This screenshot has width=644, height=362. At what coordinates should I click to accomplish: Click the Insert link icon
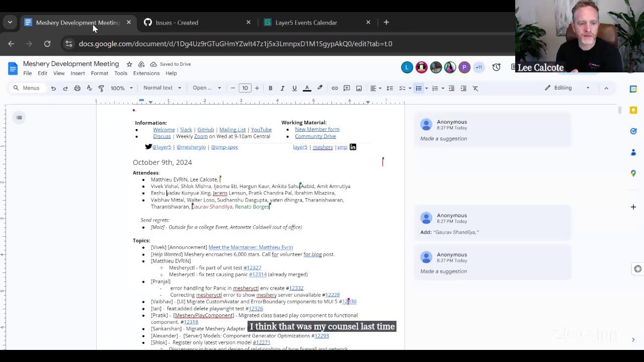pyautogui.click(x=335, y=88)
